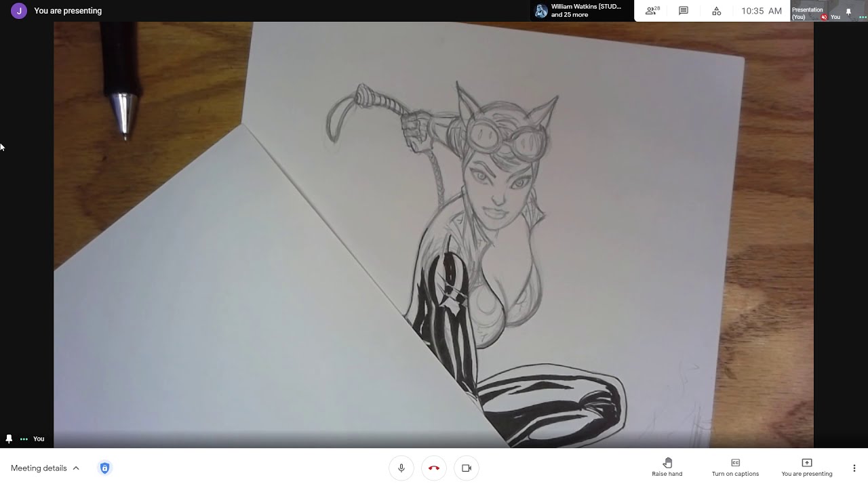This screenshot has width=868, height=488.
Task: Click 'William Watkins [STUD...' name text
Action: coord(586,7)
